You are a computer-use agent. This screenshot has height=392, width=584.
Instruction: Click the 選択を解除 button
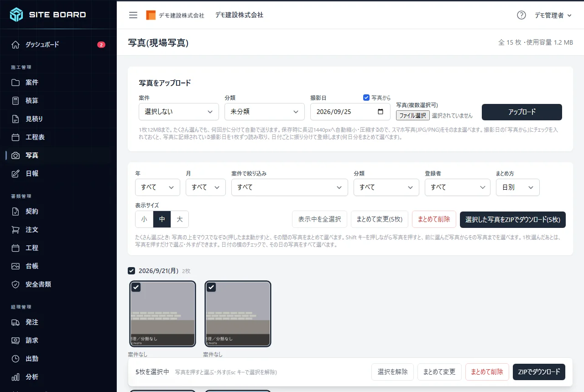pyautogui.click(x=393, y=372)
